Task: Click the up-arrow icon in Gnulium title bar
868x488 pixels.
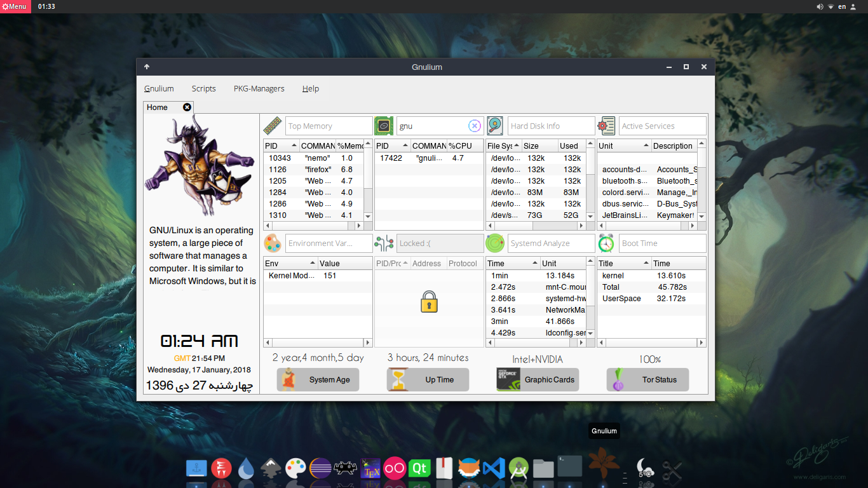Action: pyautogui.click(x=147, y=67)
